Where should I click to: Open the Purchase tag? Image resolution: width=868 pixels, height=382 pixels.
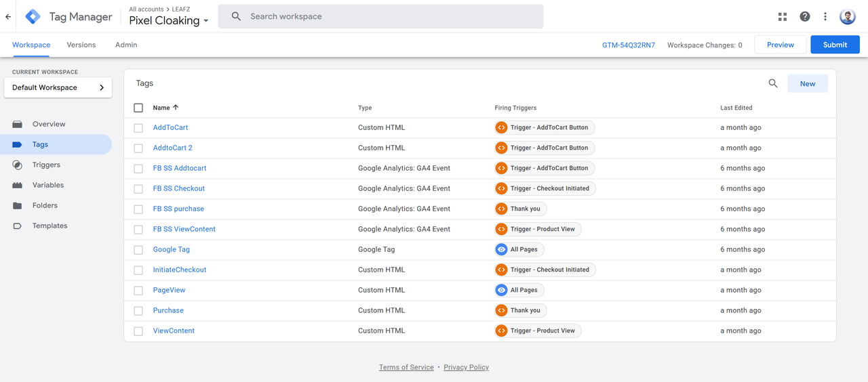coord(168,310)
